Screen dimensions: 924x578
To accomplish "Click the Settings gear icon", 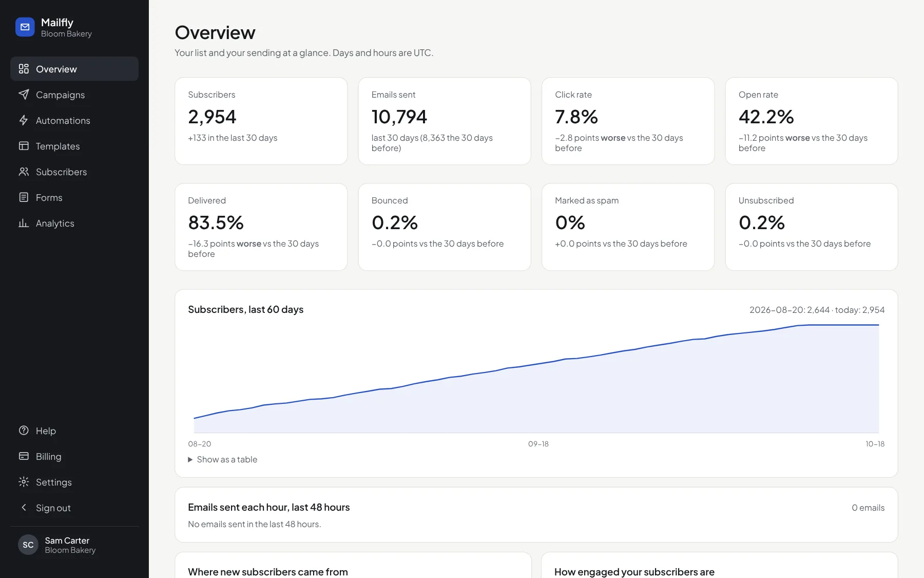I will point(24,482).
